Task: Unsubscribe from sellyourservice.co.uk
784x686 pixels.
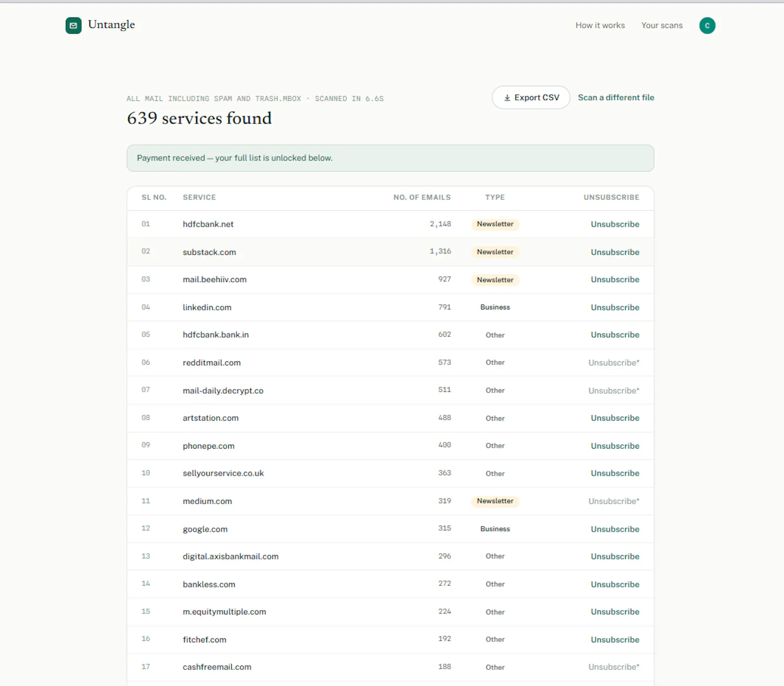Action: pyautogui.click(x=615, y=473)
